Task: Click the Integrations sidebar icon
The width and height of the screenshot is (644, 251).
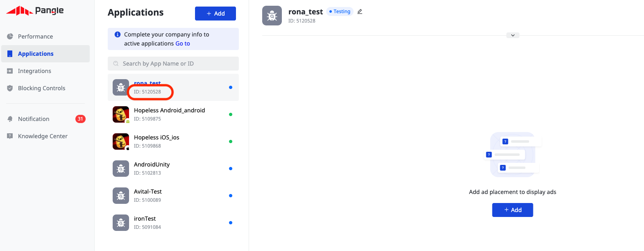Action: coord(10,71)
